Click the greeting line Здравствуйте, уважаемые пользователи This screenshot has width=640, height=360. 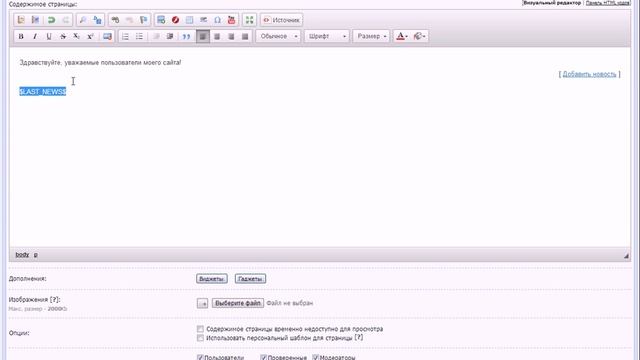100,62
